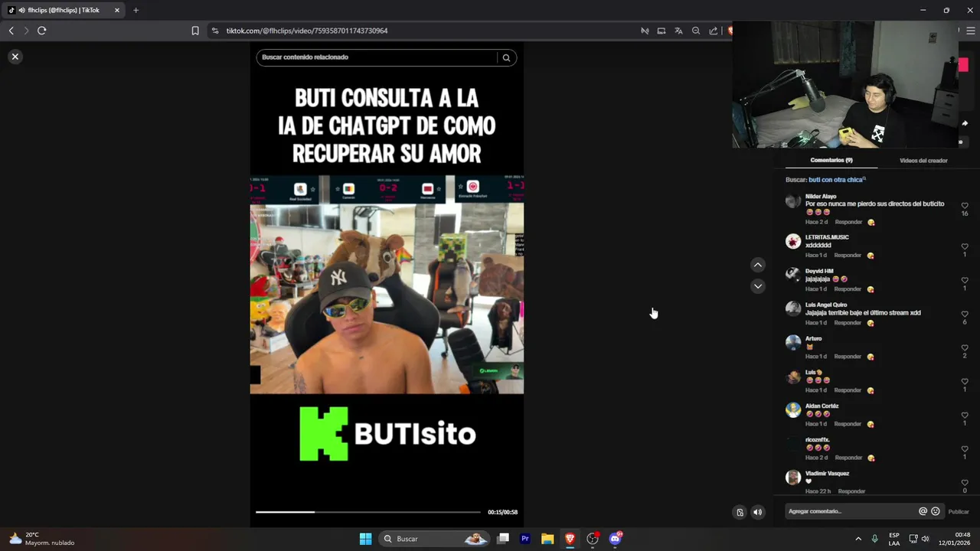Click the @ mention icon in comment box
980x551 pixels.
click(923, 511)
